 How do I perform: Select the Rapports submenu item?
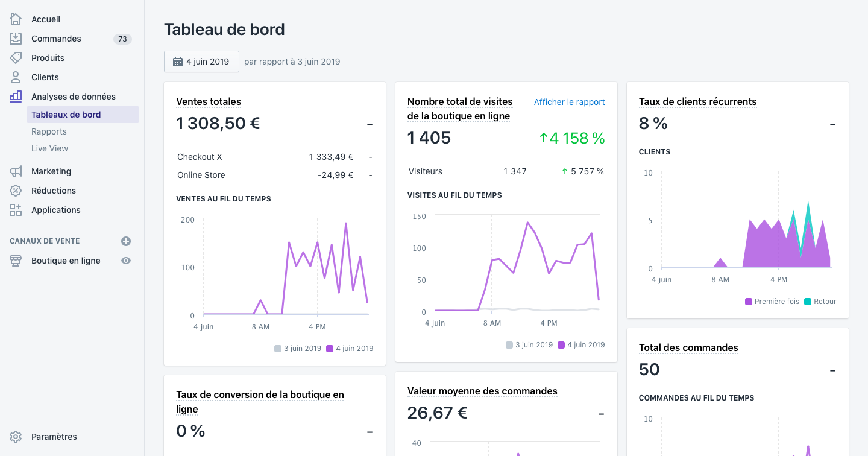(49, 131)
